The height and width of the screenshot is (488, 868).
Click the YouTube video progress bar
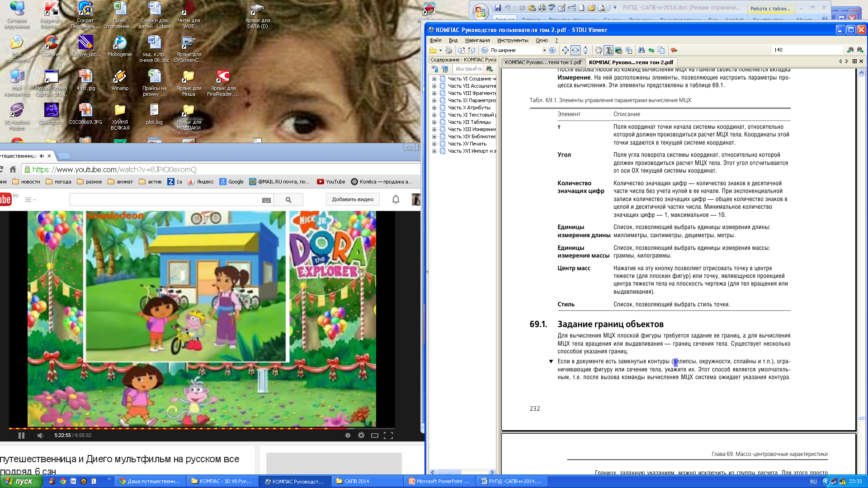[202, 428]
